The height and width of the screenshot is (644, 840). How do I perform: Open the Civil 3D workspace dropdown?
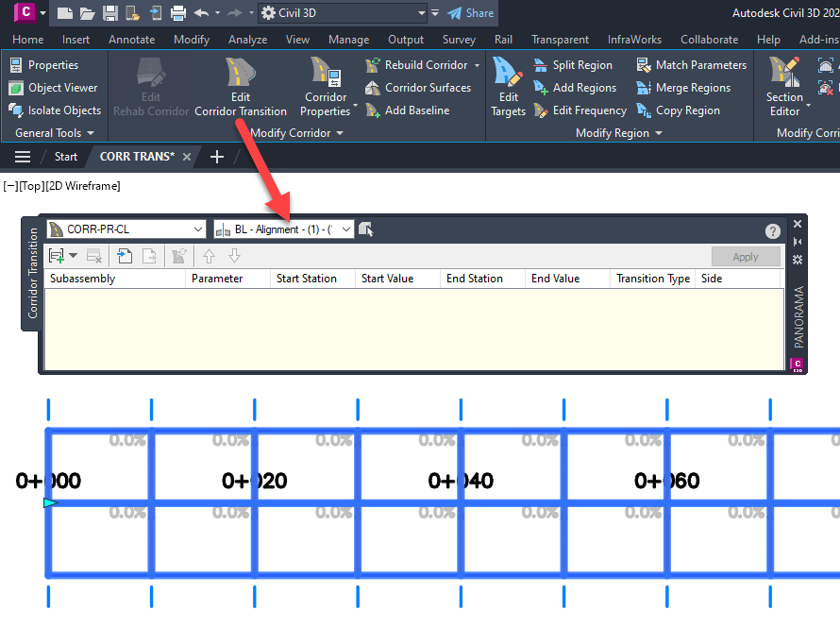343,13
